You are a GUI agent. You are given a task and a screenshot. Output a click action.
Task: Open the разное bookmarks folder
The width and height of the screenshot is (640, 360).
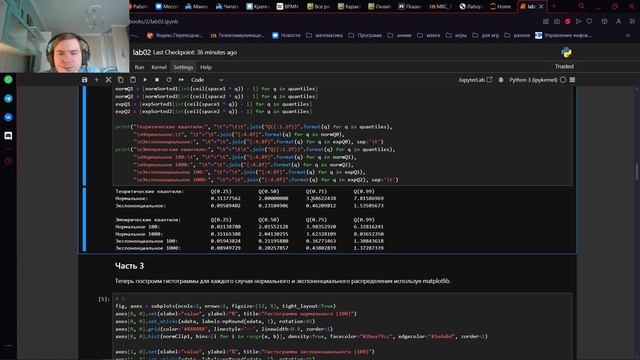[x=517, y=36]
